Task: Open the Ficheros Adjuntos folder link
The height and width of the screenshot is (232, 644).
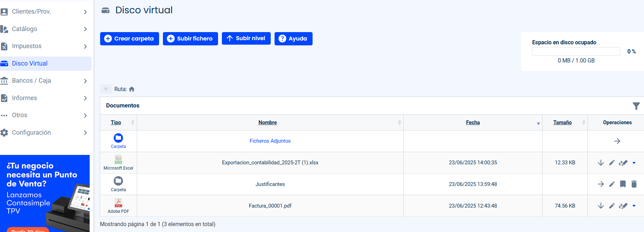Action: (x=270, y=141)
